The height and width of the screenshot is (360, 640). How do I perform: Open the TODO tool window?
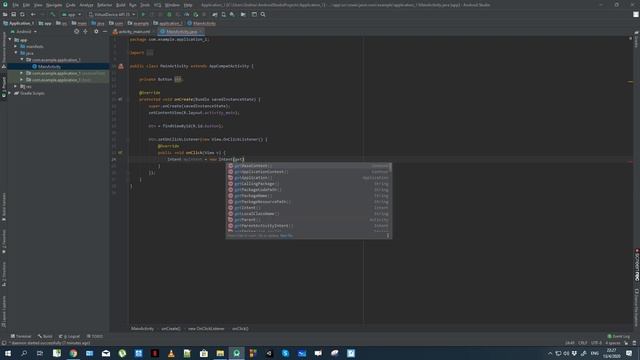click(x=95, y=336)
